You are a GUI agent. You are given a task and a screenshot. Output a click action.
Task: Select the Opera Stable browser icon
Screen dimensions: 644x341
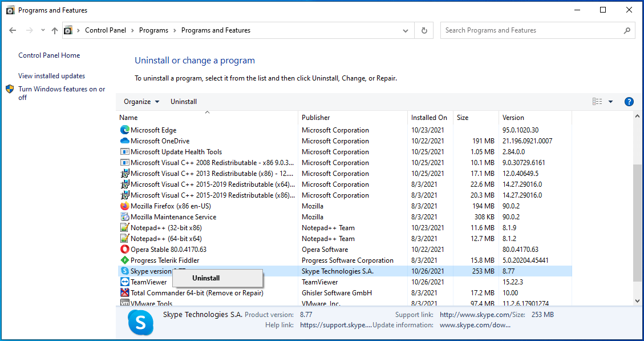click(x=124, y=249)
